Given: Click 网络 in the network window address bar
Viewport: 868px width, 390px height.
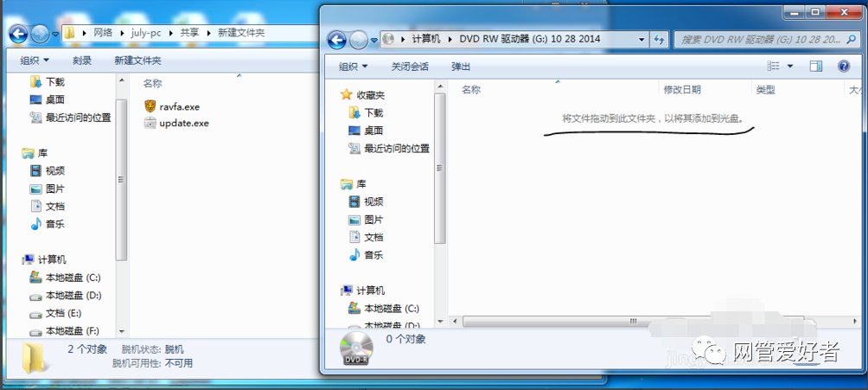Looking at the screenshot, I should pos(102,33).
